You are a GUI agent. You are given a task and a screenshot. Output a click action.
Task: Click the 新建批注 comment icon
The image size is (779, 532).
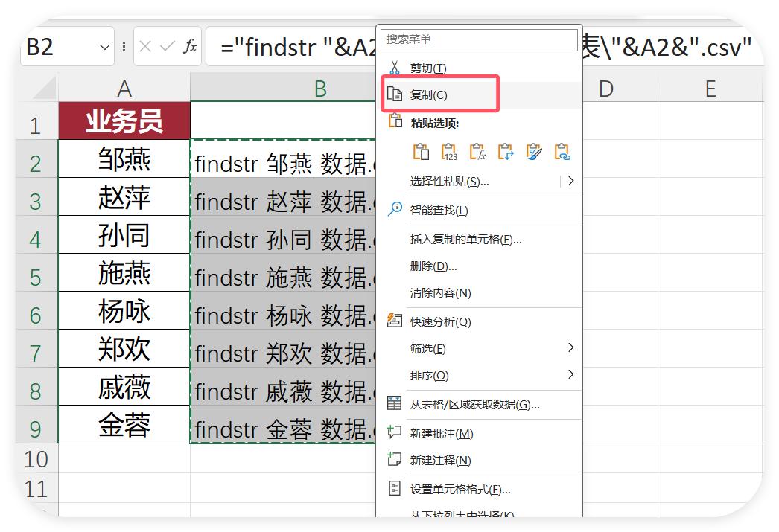click(395, 432)
